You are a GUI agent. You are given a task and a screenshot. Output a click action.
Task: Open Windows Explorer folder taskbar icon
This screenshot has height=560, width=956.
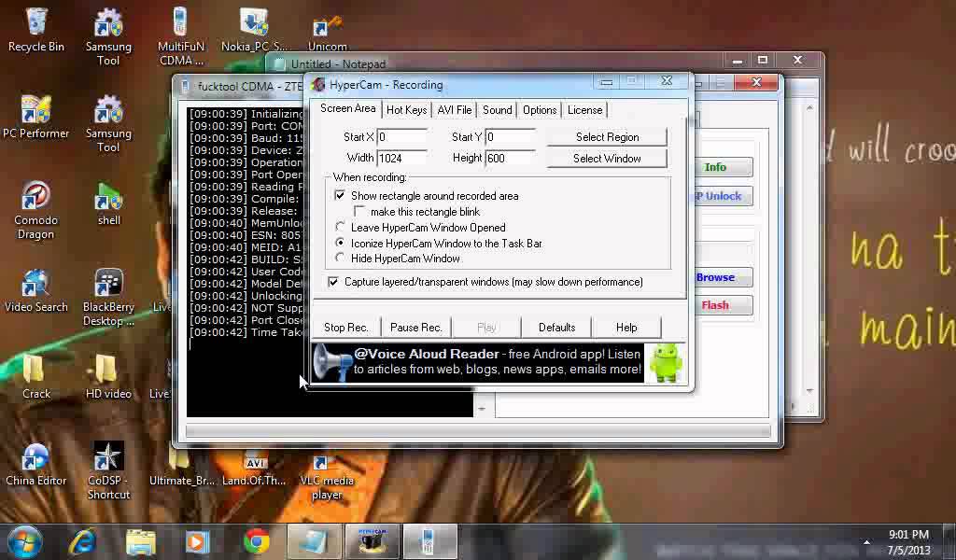pyautogui.click(x=141, y=541)
